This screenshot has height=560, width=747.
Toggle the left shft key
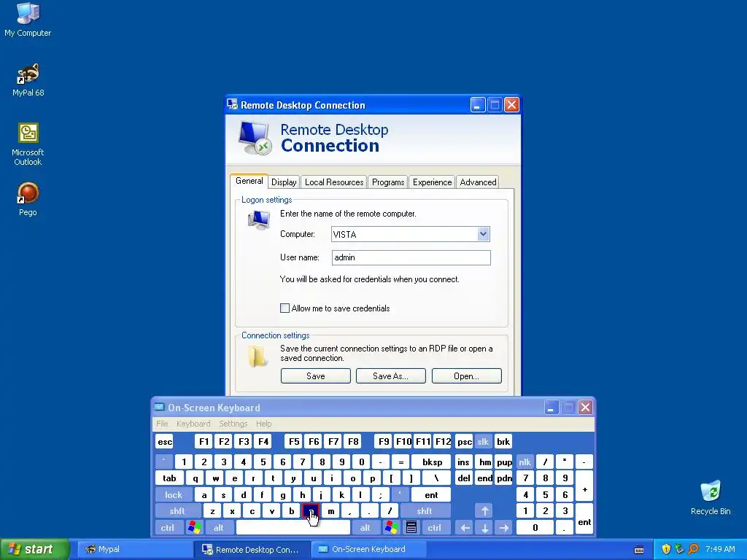tap(177, 511)
